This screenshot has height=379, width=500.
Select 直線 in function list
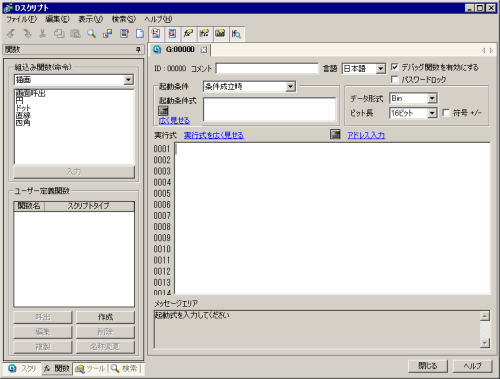tap(23, 115)
